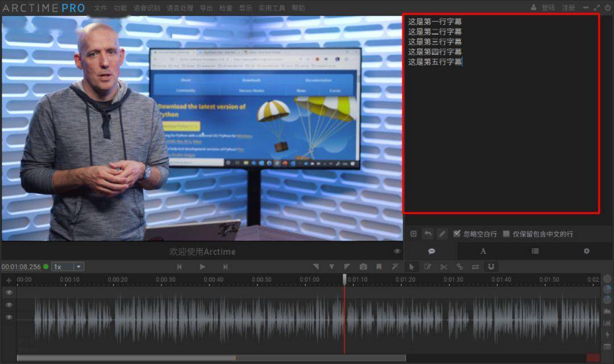Open the 1x playback speed dropdown
The width and height of the screenshot is (614, 364).
click(68, 266)
